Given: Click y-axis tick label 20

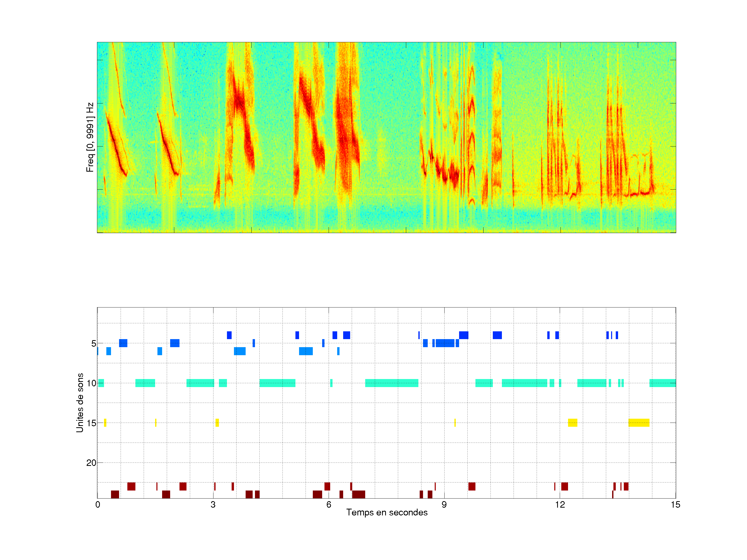Looking at the screenshot, I should point(91,463).
